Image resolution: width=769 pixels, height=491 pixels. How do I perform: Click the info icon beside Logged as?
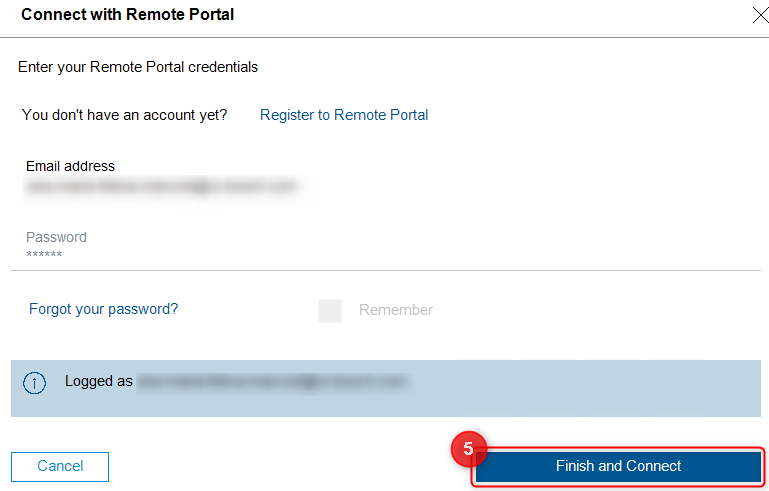point(35,383)
